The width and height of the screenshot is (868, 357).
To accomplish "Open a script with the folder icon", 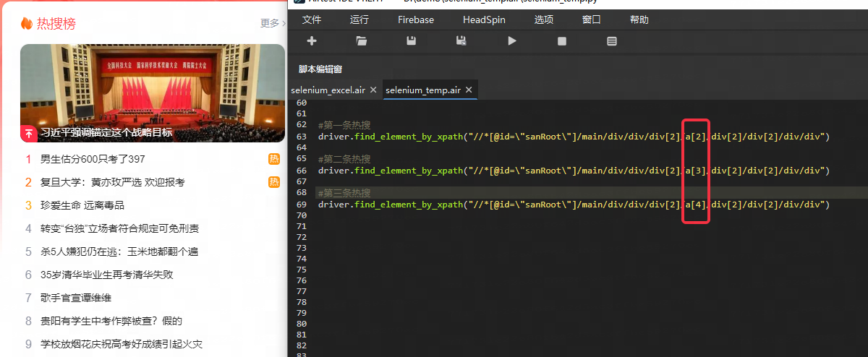I will (362, 41).
